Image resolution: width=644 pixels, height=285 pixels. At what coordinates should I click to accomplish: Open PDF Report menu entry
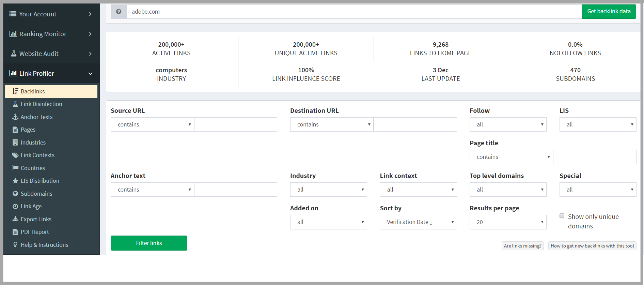pyautogui.click(x=35, y=232)
